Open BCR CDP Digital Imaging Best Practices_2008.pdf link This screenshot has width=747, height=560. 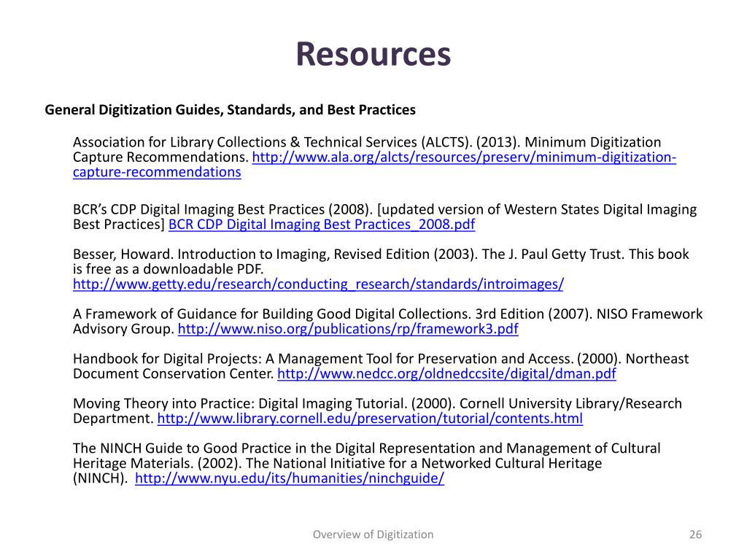322,225
